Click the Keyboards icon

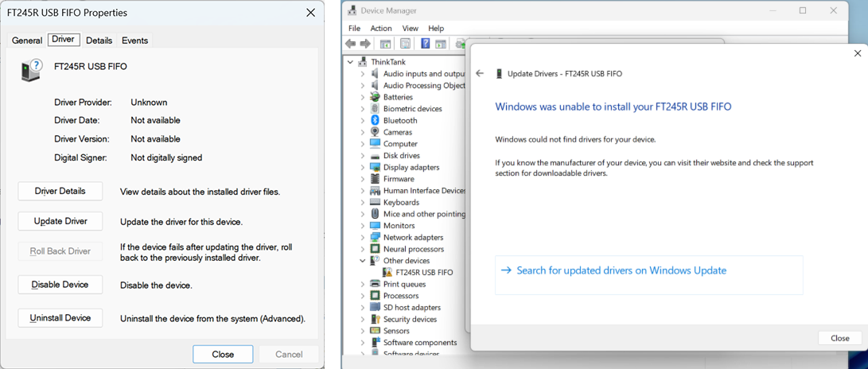point(375,203)
